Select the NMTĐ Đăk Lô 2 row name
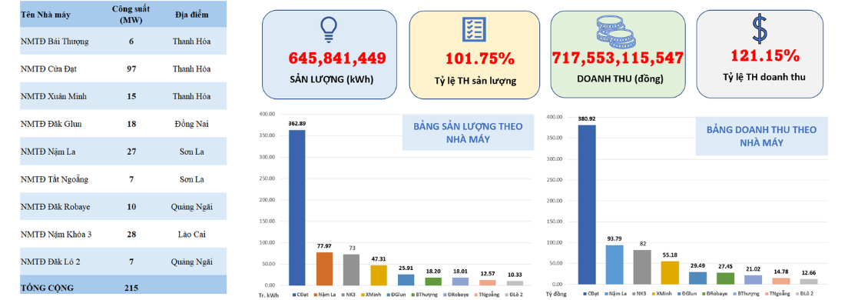 point(51,262)
